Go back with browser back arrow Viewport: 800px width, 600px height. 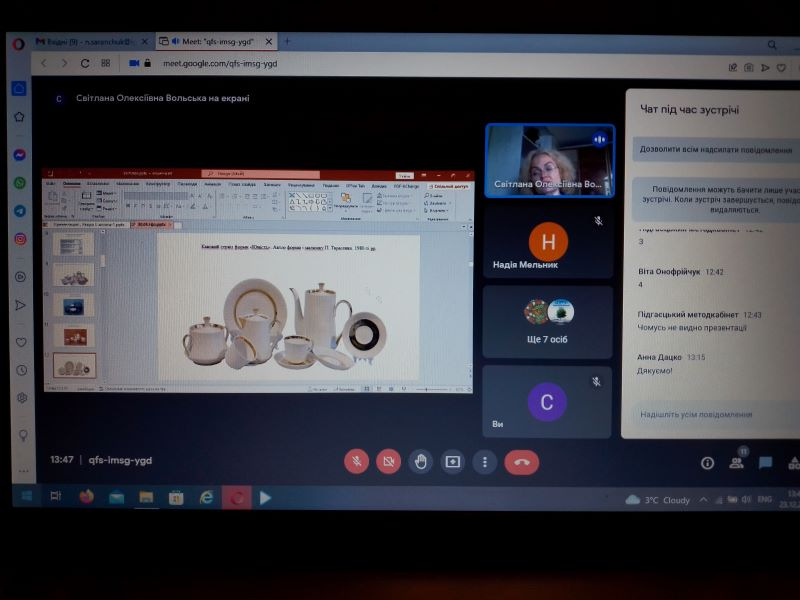tap(44, 63)
